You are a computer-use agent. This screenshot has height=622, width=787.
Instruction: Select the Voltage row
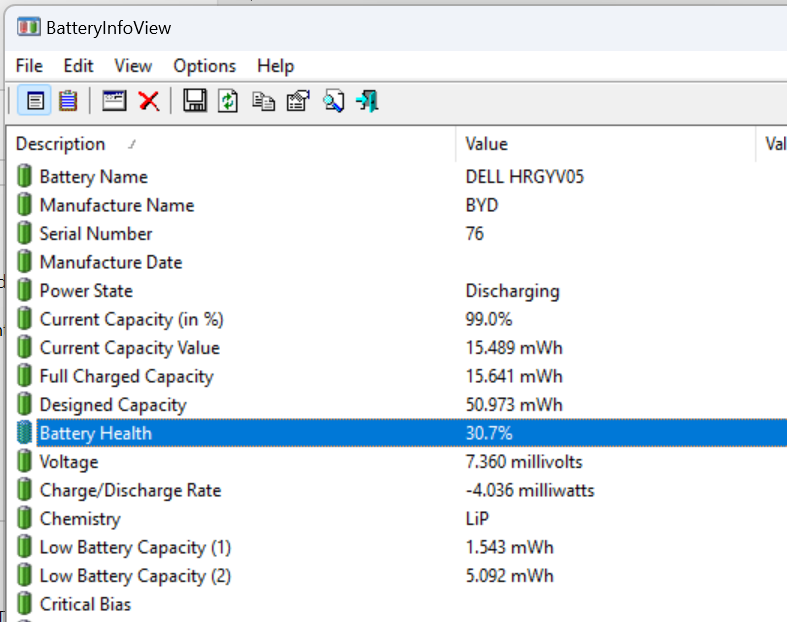(x=397, y=461)
